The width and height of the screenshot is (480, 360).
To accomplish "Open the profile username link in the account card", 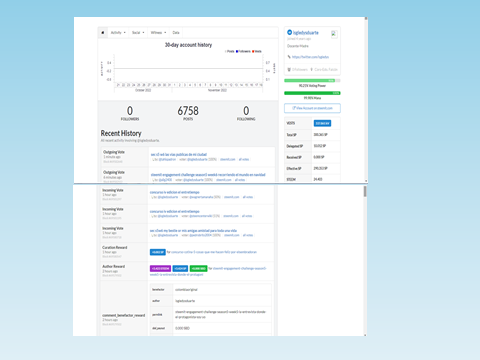I will point(306,33).
